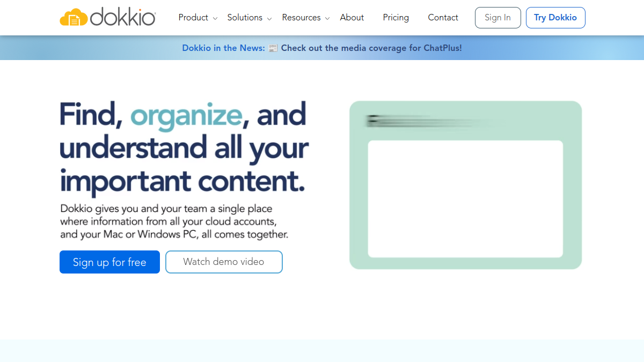644x362 pixels.
Task: Click the 'Dokkio gives you and your team' paragraph
Action: tap(174, 221)
